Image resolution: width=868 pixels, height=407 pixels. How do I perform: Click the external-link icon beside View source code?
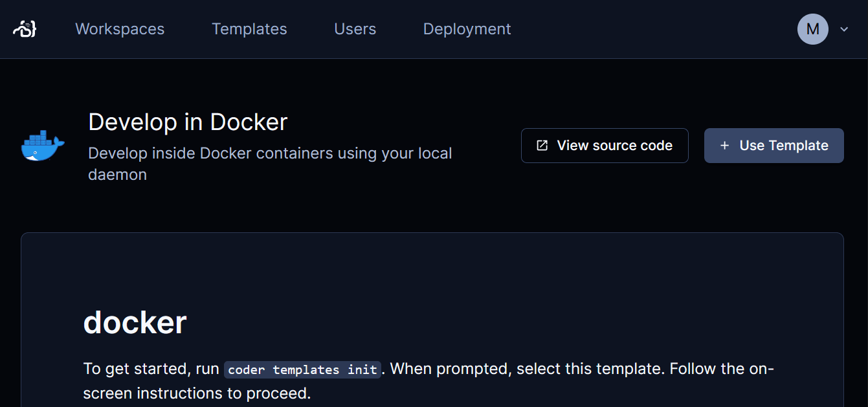(542, 146)
